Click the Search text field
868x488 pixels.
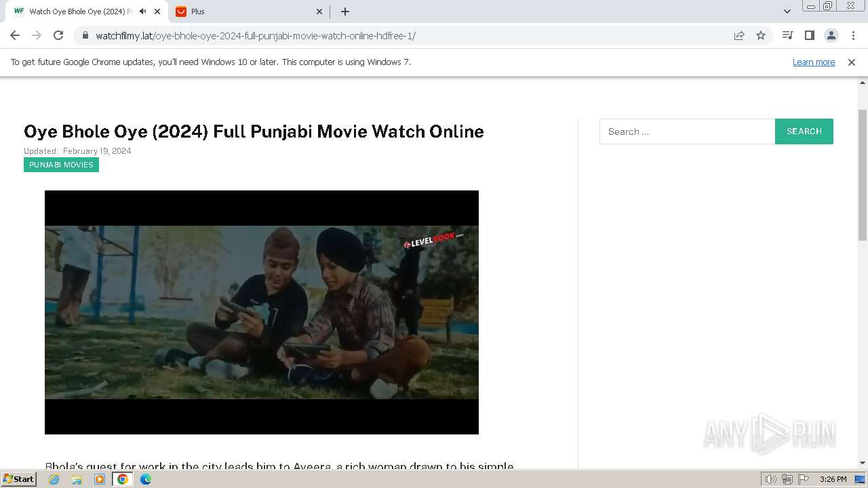687,131
